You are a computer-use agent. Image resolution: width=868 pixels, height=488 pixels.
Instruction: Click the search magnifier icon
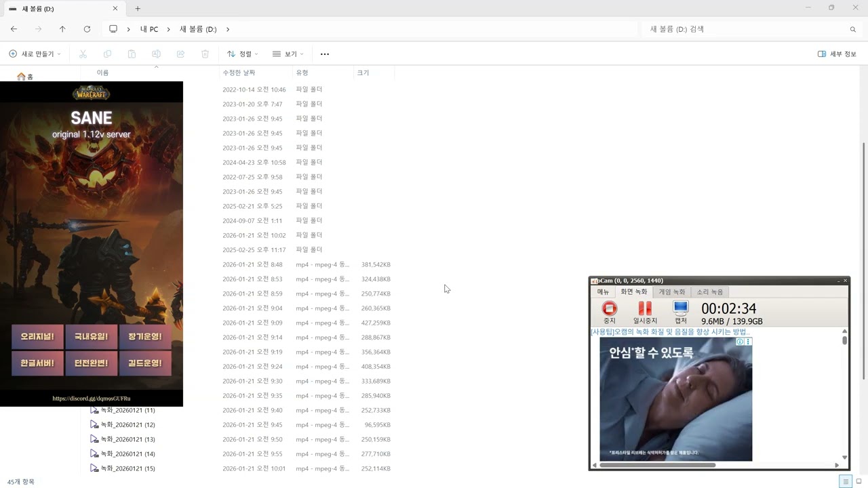tap(853, 29)
